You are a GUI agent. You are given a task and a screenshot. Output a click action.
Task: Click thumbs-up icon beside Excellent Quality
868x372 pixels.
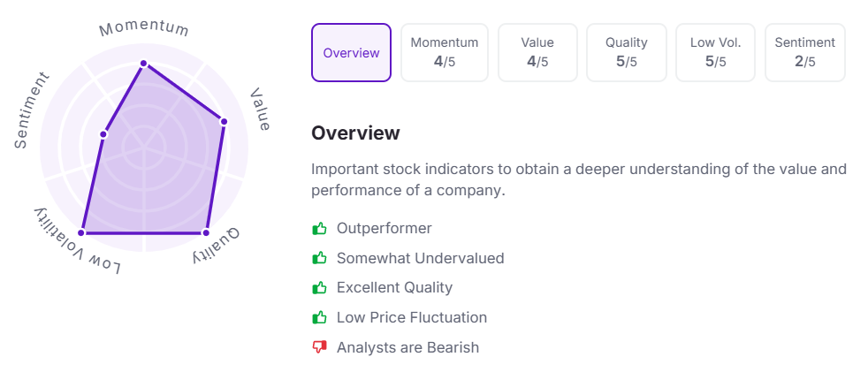[320, 288]
